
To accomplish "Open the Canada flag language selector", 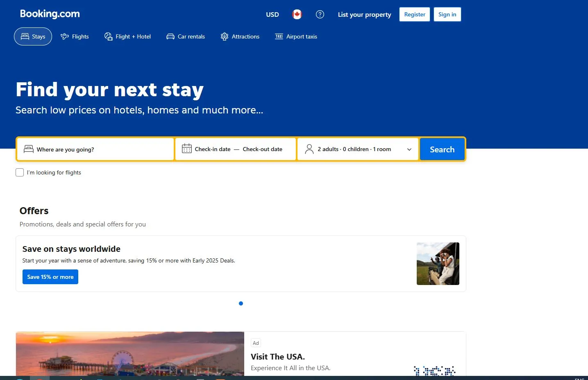I will (x=297, y=14).
